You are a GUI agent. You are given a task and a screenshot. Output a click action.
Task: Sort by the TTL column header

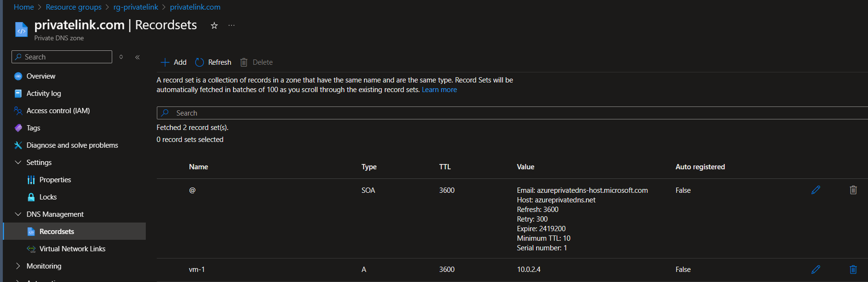pyautogui.click(x=445, y=167)
